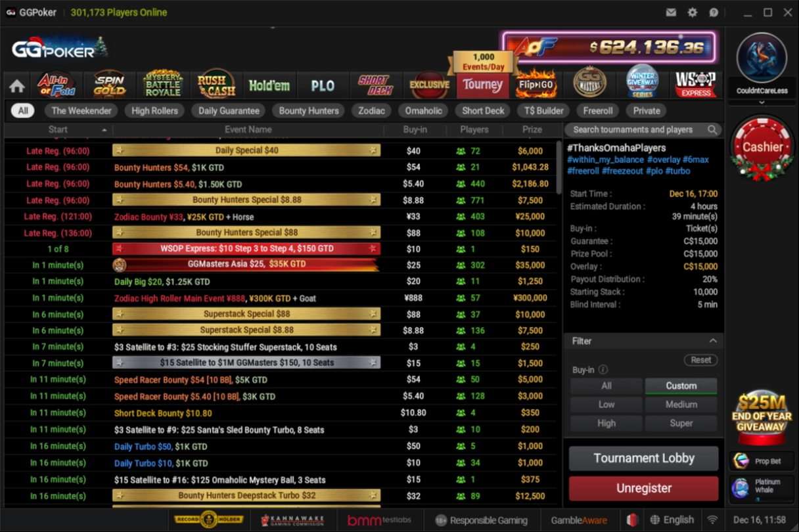Open the Winter Giveaway Series icon
The width and height of the screenshot is (799, 532).
[643, 82]
